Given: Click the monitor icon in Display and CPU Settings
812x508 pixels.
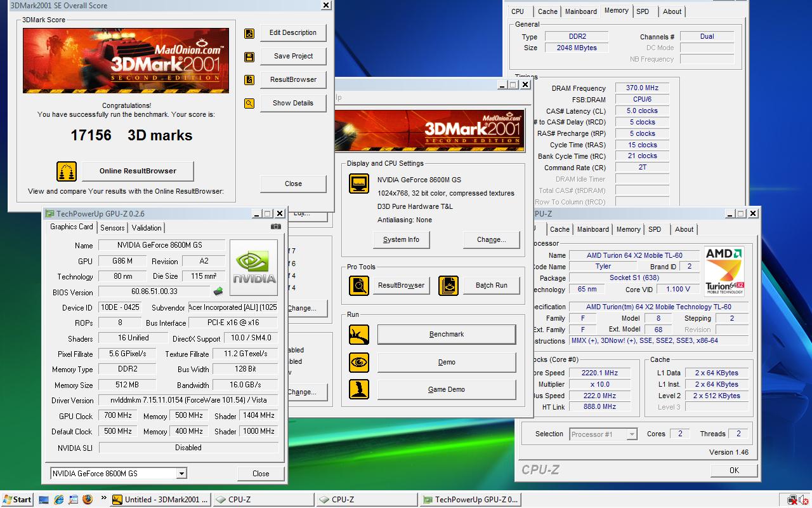Looking at the screenshot, I should click(359, 184).
